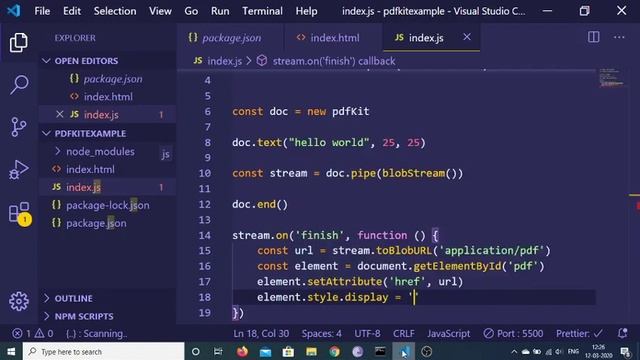Expand the Outline section
Viewport: 640px width, 360px height.
[x=73, y=298]
